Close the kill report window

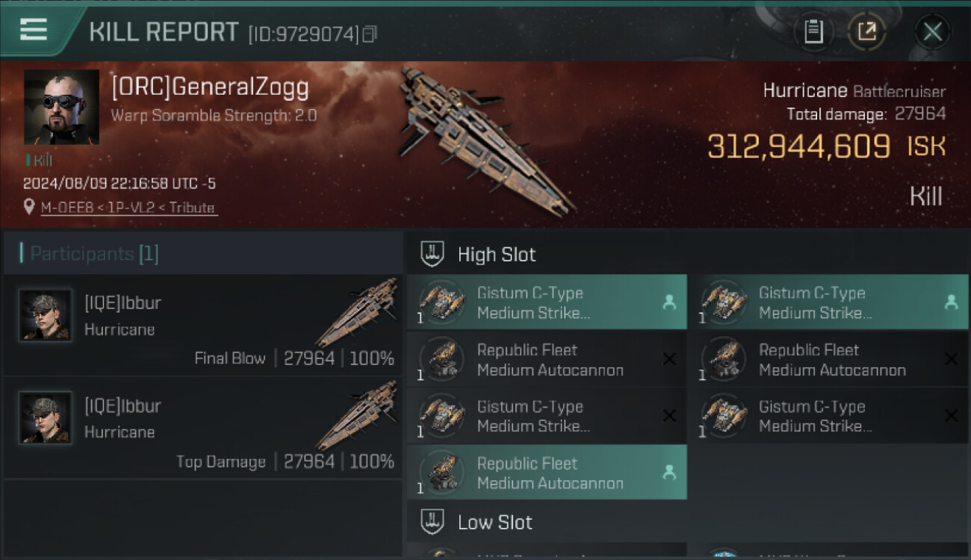point(932,32)
